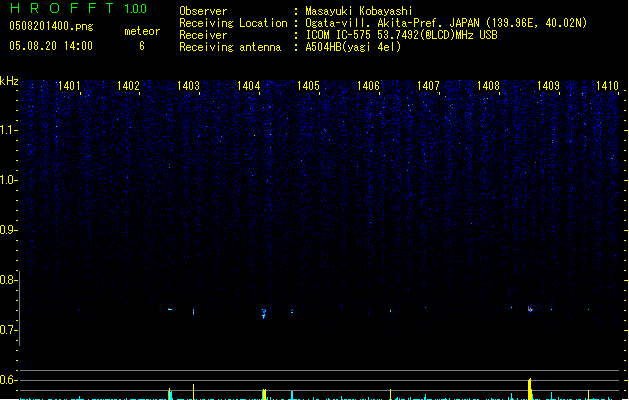Screen dimensions: 629x400
Task: Click the 1405 time marker
Action: tap(308, 85)
